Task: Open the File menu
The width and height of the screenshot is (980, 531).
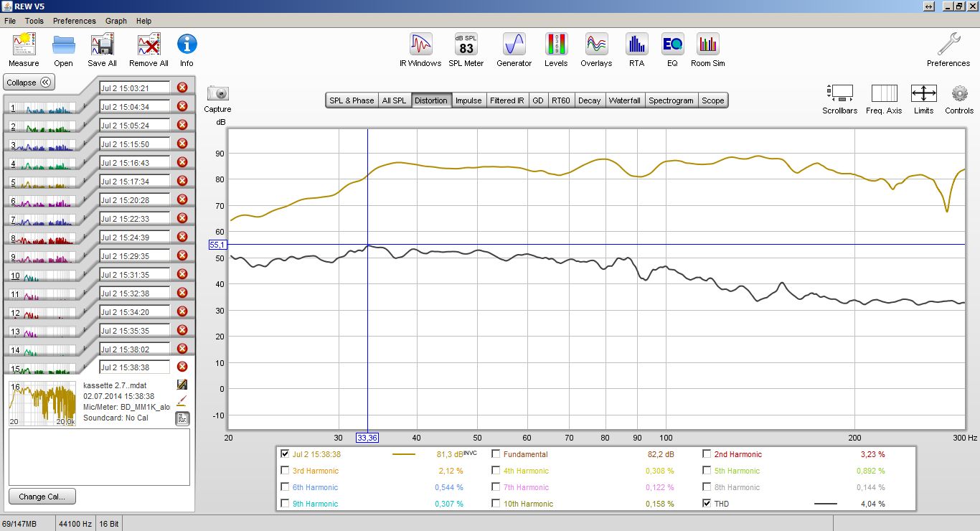Action: [9, 21]
